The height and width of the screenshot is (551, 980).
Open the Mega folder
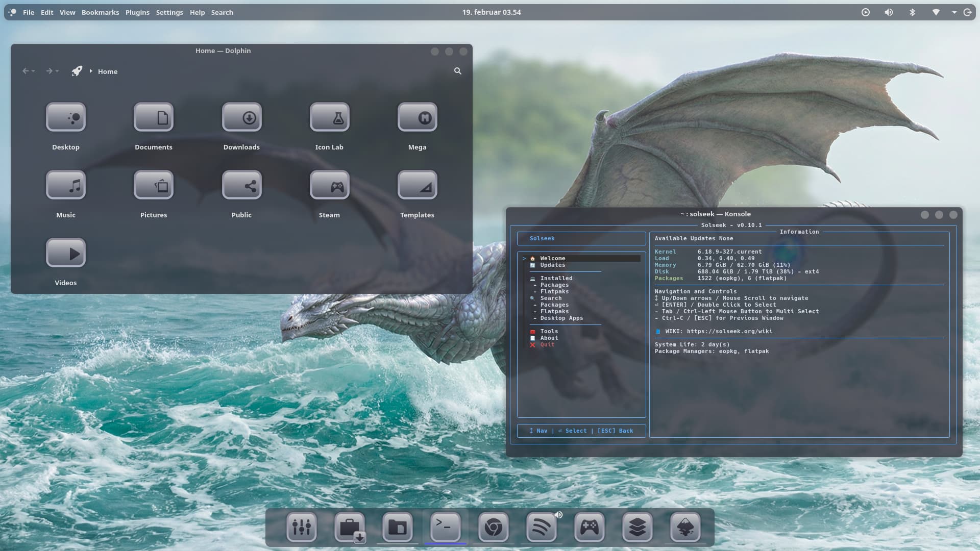click(x=417, y=118)
